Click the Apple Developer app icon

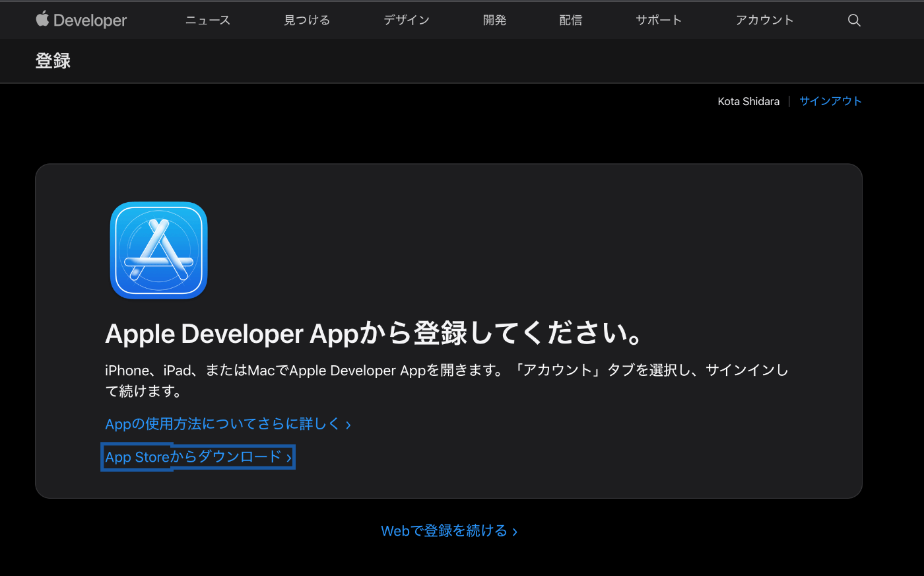[158, 250]
